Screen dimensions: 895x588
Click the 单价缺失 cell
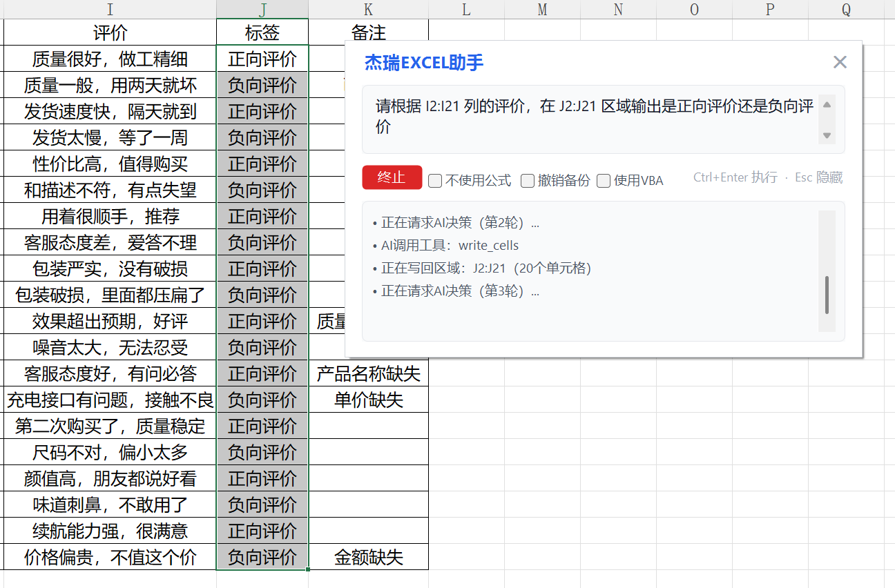coord(368,400)
